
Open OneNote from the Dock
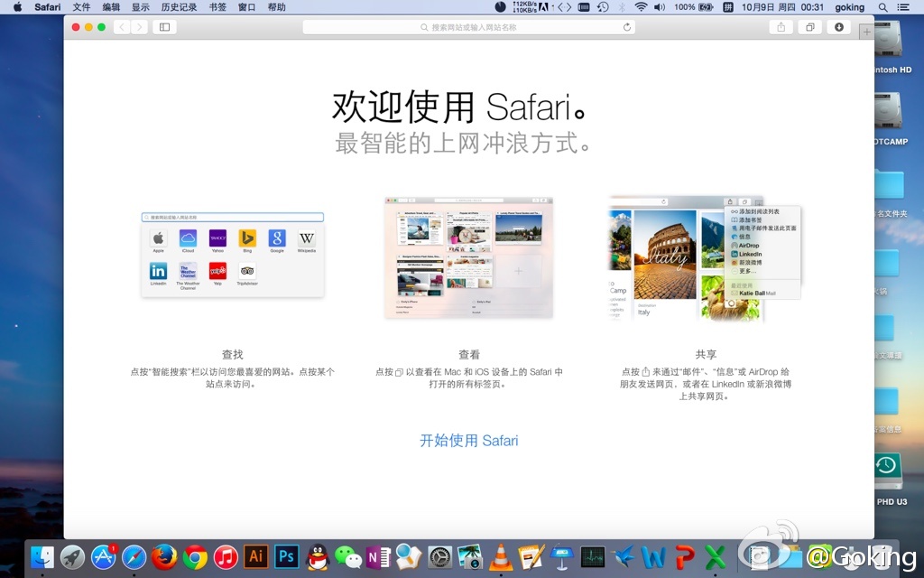(379, 557)
